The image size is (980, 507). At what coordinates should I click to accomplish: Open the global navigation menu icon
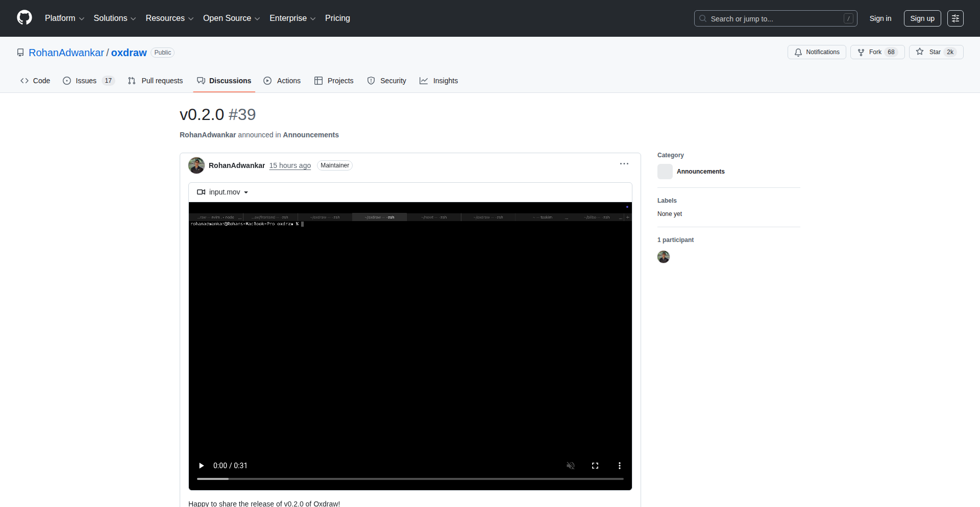click(955, 18)
